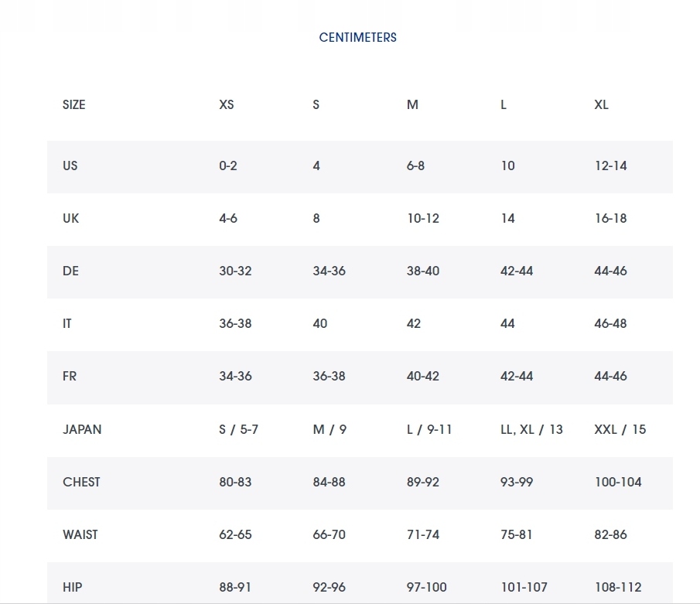Click chest measurement 93-99 cell
Screen dimensions: 700x604
pyautogui.click(x=517, y=482)
